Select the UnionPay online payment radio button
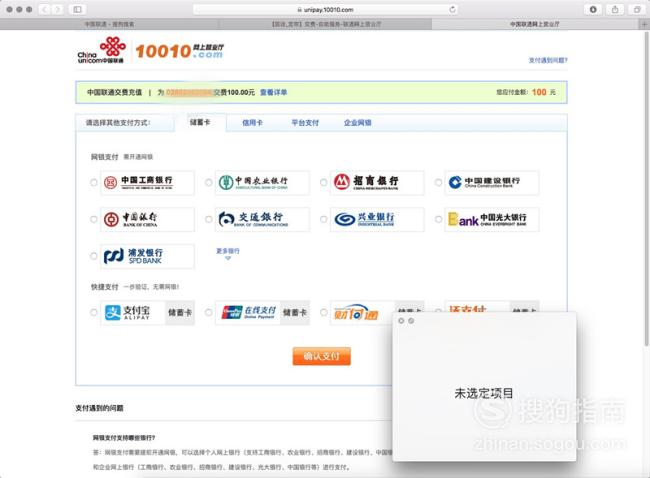This screenshot has width=650, height=478. 209,313
